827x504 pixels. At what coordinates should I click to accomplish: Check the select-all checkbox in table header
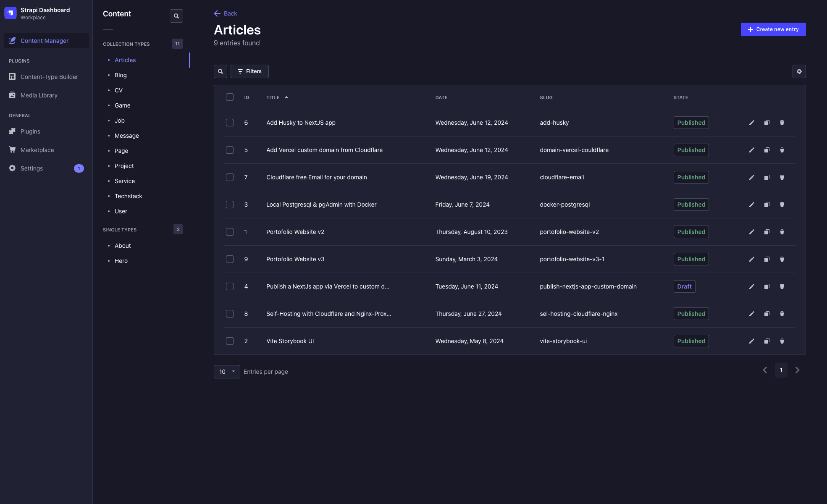(x=230, y=97)
